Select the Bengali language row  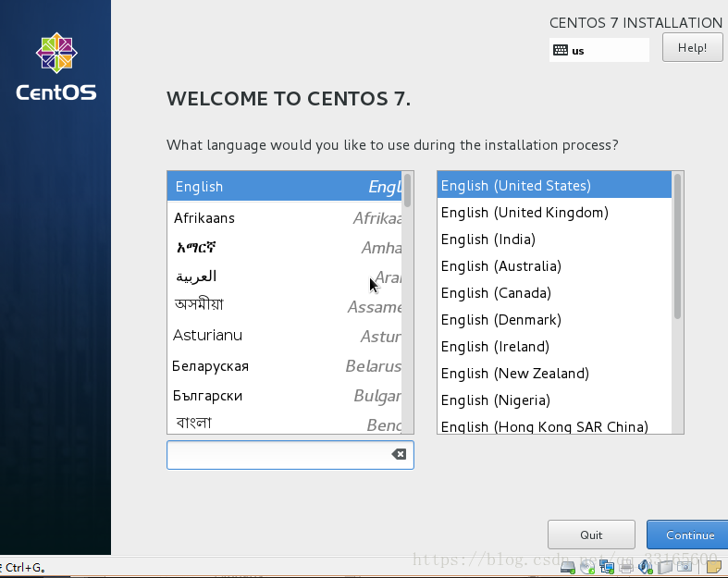point(284,423)
